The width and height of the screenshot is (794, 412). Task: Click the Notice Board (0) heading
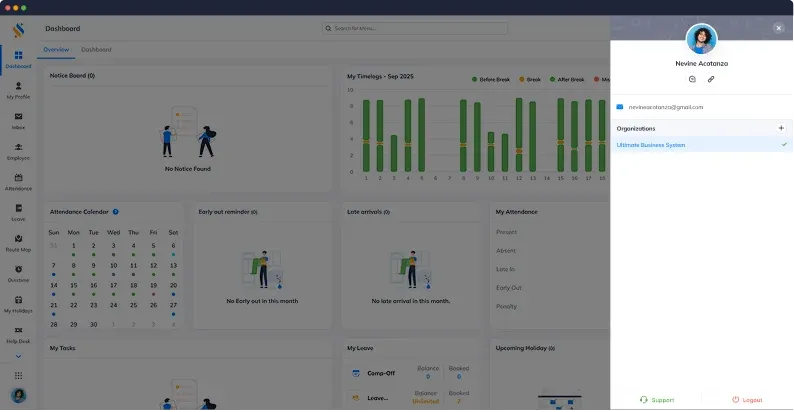(72, 75)
